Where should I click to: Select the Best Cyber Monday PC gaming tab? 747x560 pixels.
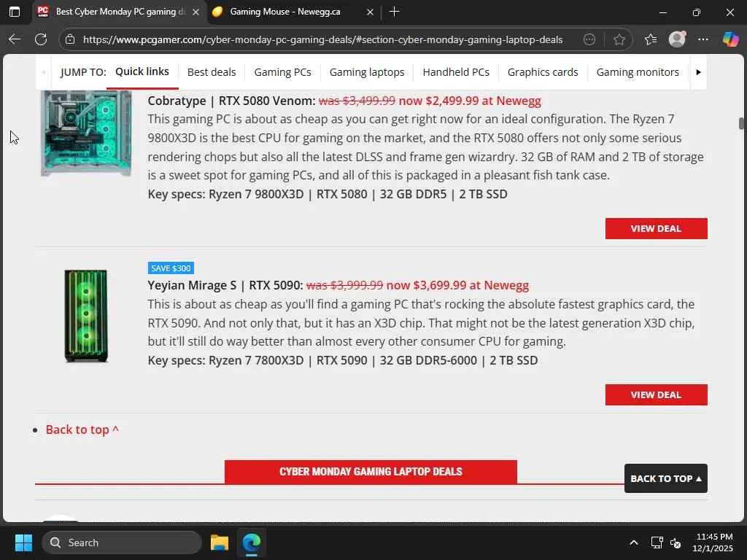point(119,12)
